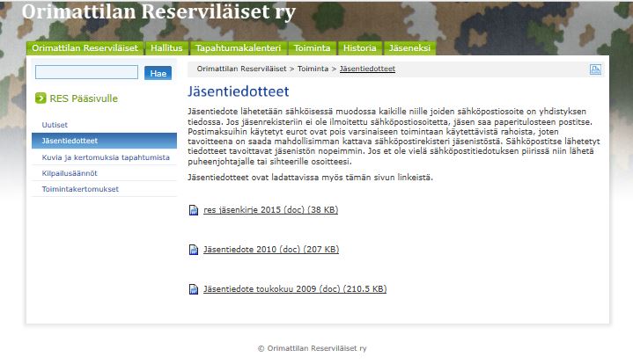Image resolution: width=633 pixels, height=364 pixels.
Task: Click document icon beside Jäsentiedote toukokuu 2009
Action: click(194, 289)
